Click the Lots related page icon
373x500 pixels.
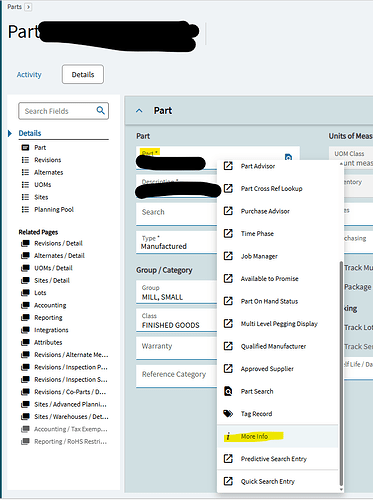click(x=25, y=293)
